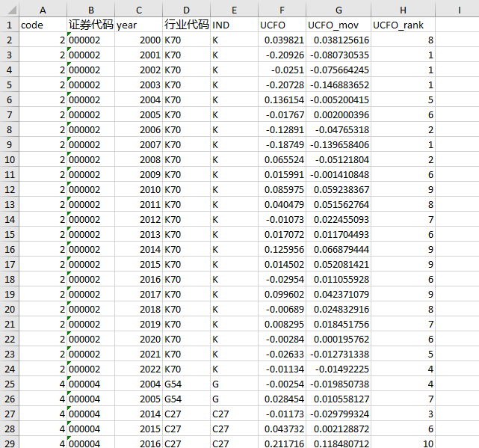The image size is (479, 448).
Task: Select UCFO_mov cell 0.118480712
Action: tap(339, 443)
